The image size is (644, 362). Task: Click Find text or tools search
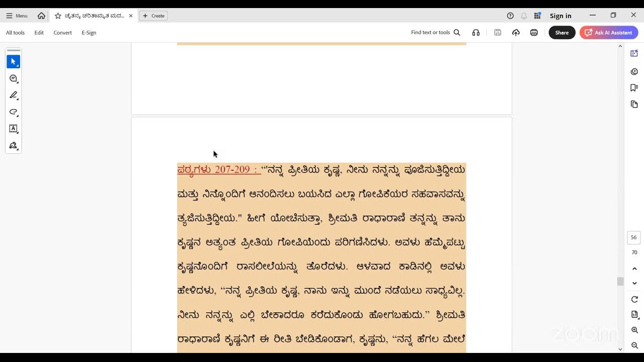[x=436, y=33]
